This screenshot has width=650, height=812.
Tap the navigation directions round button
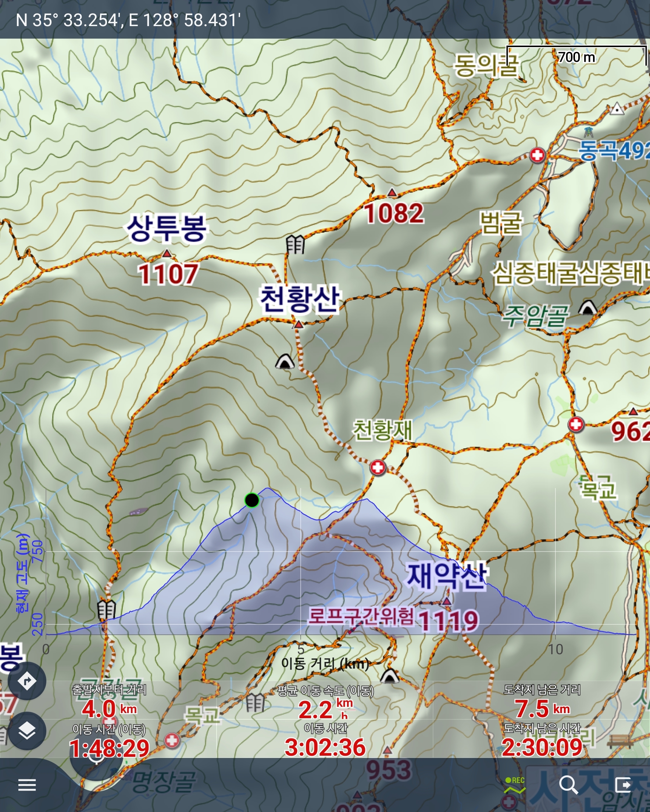(x=27, y=681)
